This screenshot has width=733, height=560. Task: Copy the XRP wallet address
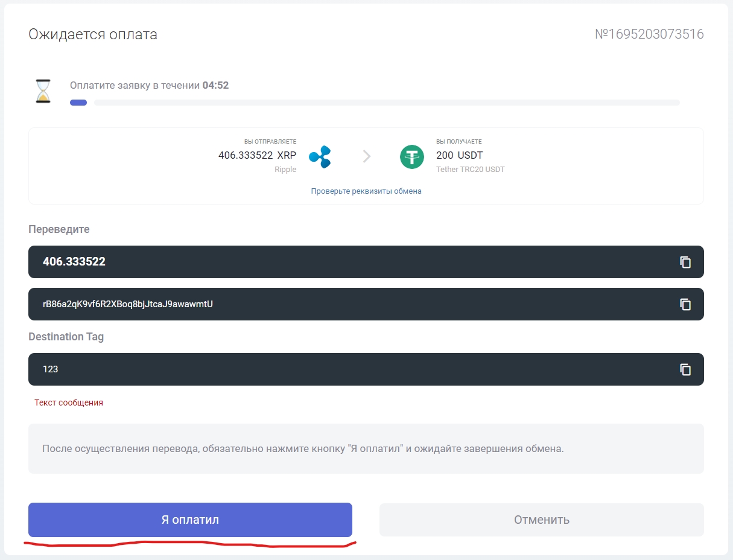[x=685, y=304]
